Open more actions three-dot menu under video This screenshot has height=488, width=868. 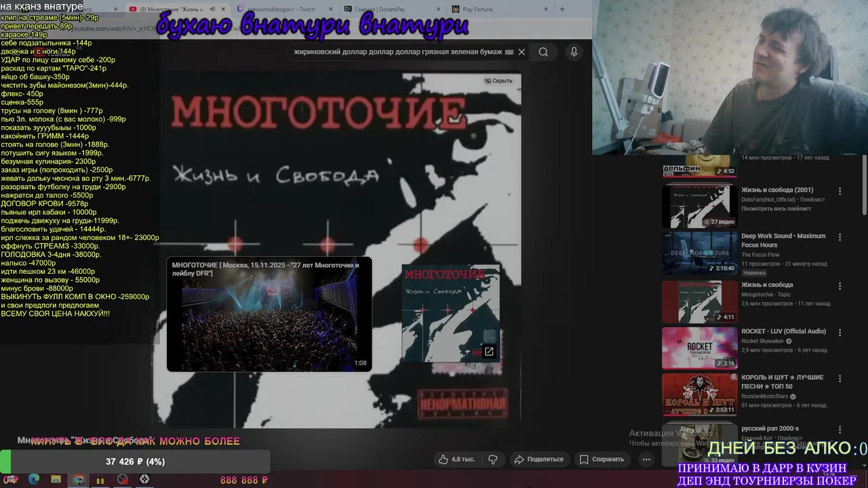coord(646,459)
